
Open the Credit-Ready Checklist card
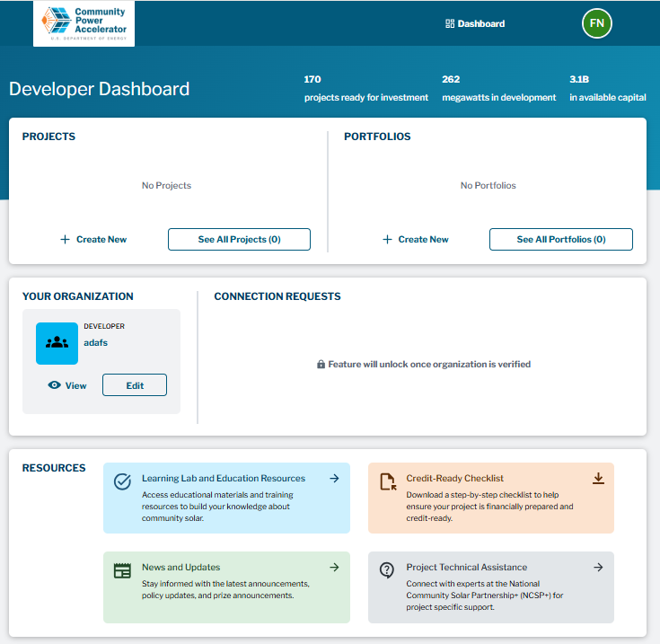(x=491, y=498)
